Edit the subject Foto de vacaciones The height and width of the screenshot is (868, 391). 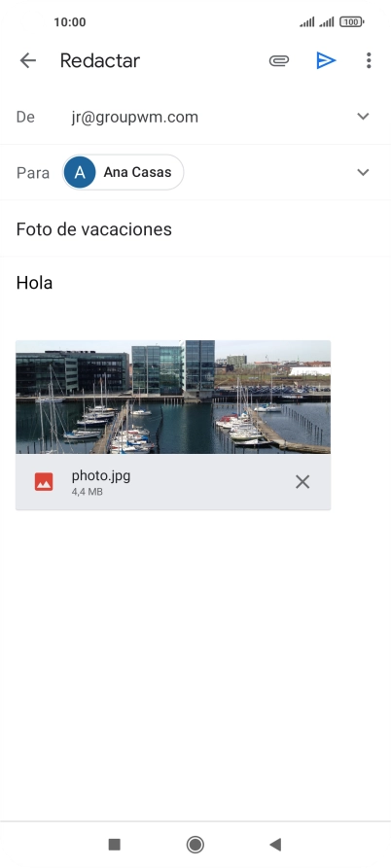[94, 229]
